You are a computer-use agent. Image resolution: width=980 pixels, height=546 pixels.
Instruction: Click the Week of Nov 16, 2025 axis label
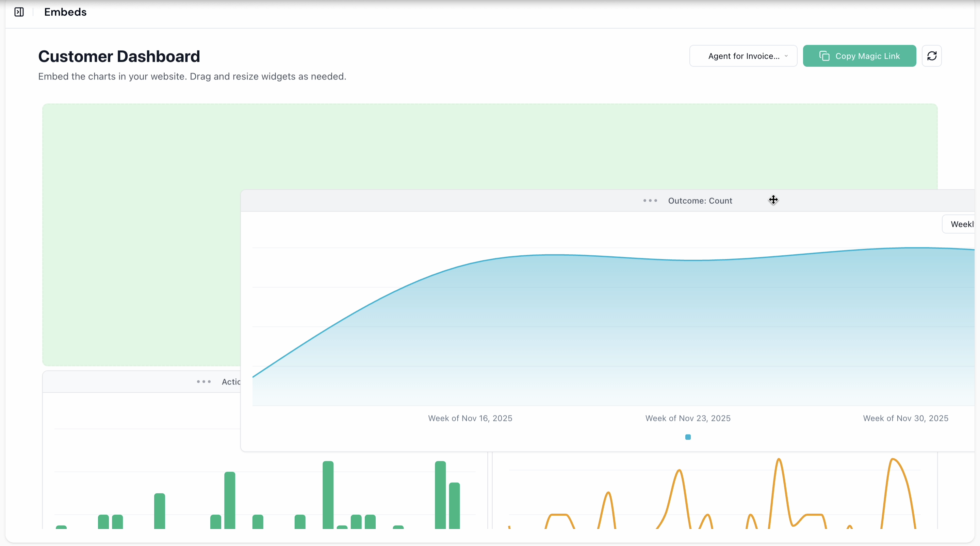[470, 418]
